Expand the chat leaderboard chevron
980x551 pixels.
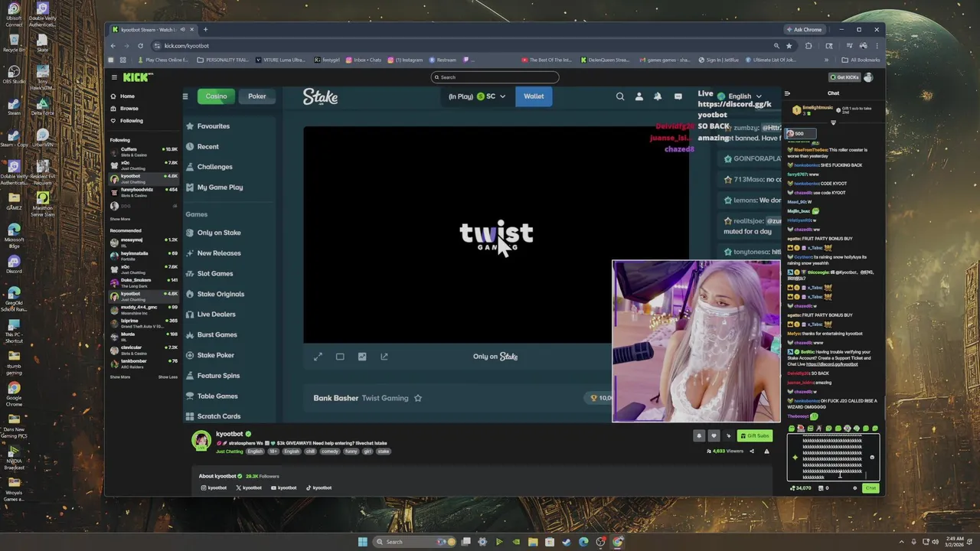coord(833,122)
